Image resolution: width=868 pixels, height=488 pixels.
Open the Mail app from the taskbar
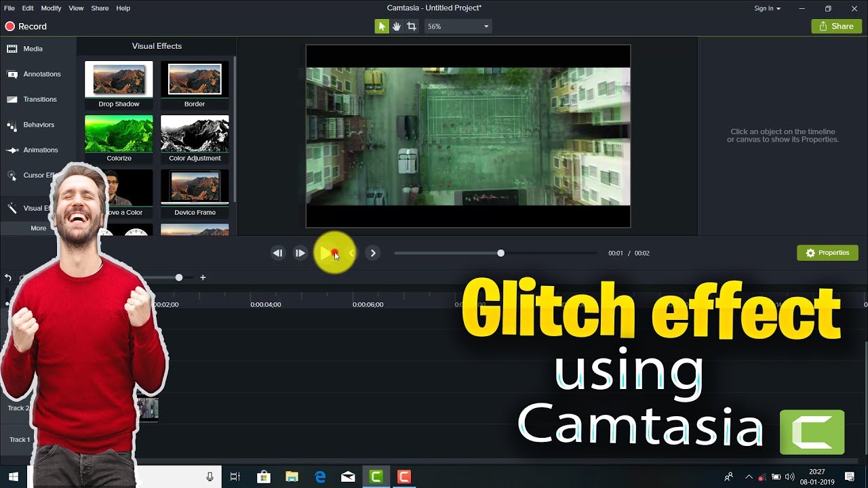[348, 477]
